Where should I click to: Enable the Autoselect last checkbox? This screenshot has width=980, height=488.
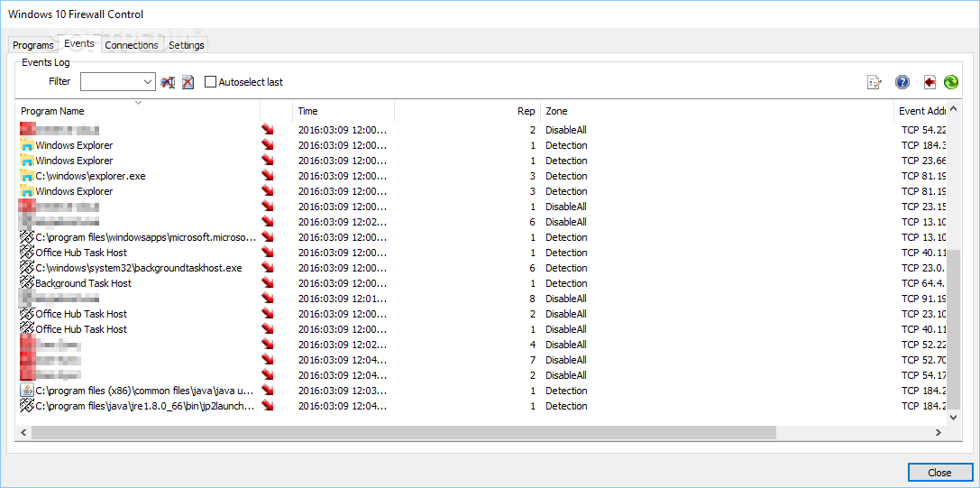[210, 82]
